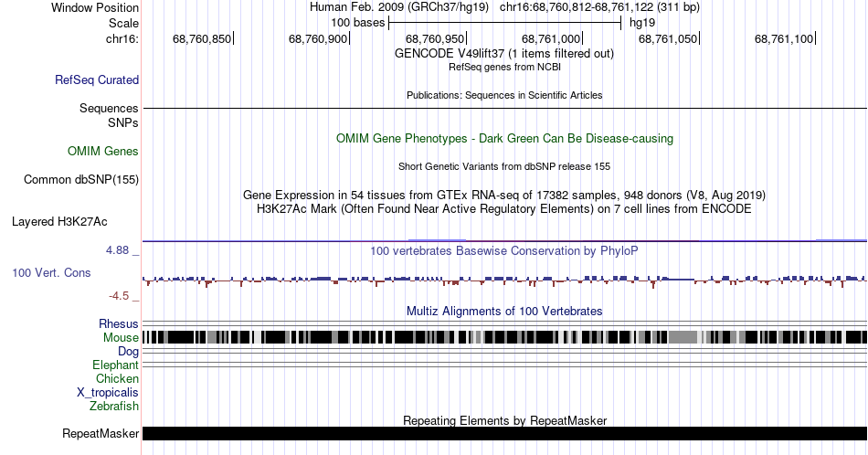Click the Elephant species label

(x=116, y=365)
